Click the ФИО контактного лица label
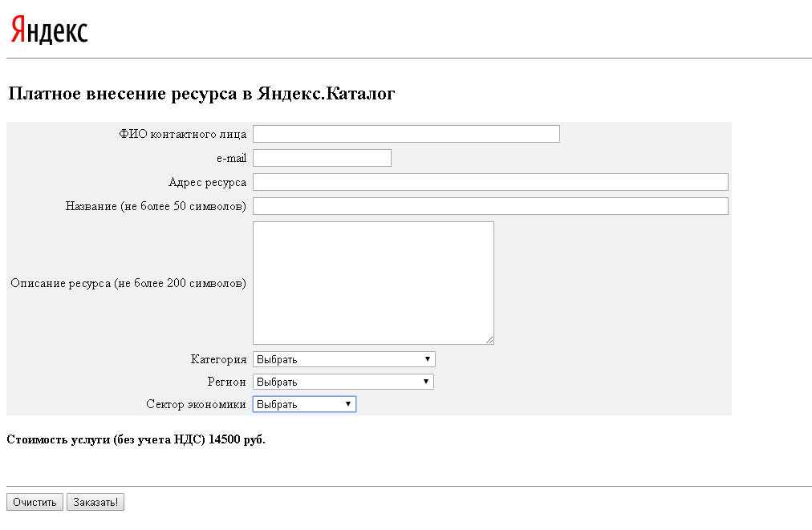The width and height of the screenshot is (812, 530). click(x=182, y=134)
